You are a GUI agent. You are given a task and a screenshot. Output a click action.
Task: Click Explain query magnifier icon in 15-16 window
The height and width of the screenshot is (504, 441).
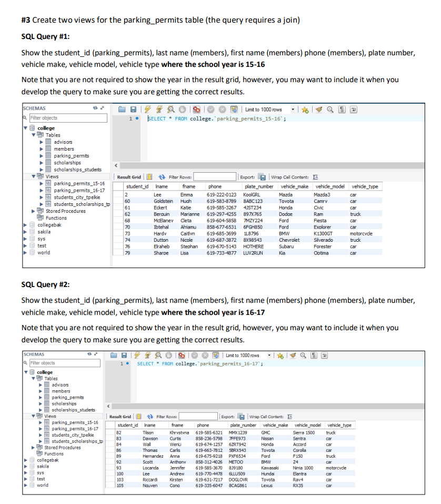[x=171, y=110]
